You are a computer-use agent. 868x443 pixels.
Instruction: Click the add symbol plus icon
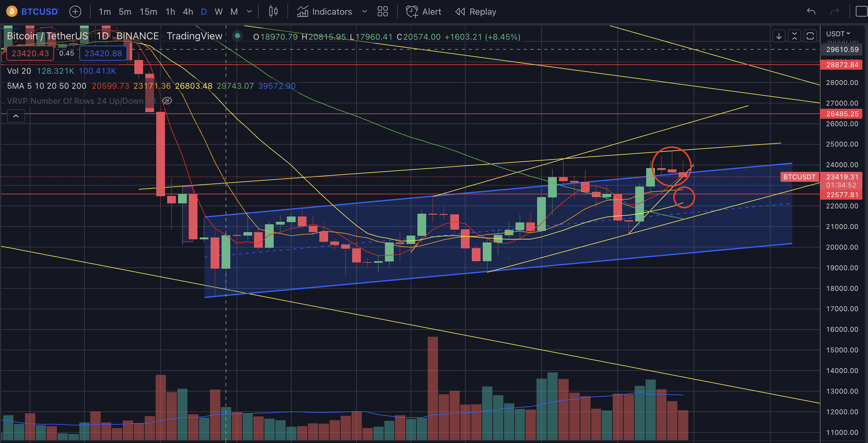click(75, 12)
